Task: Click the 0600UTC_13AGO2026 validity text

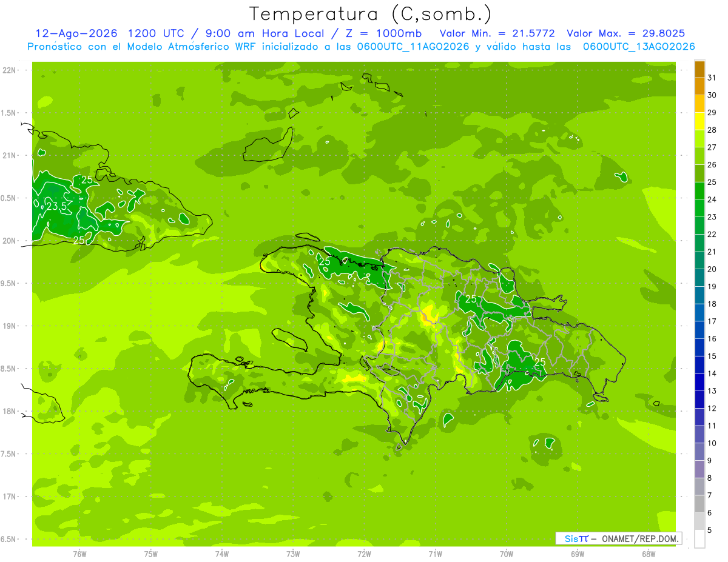Action: point(639,47)
